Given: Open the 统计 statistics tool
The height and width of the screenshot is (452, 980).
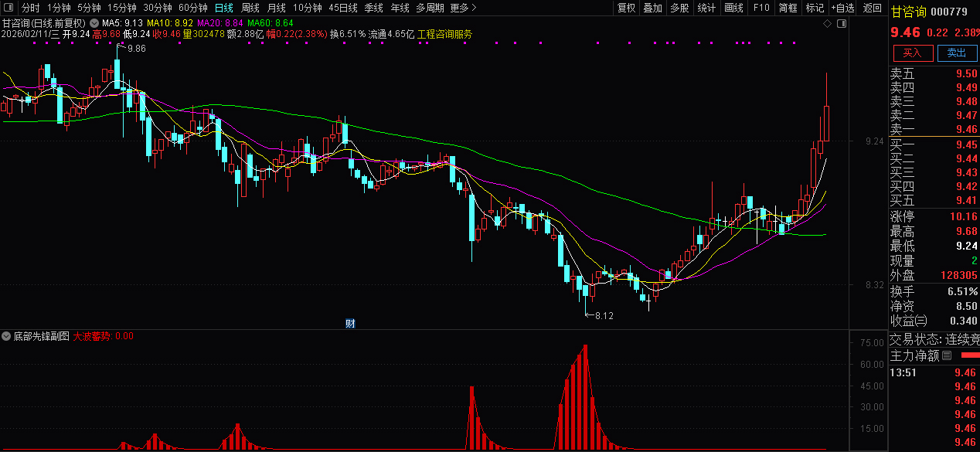Looking at the screenshot, I should click(706, 8).
